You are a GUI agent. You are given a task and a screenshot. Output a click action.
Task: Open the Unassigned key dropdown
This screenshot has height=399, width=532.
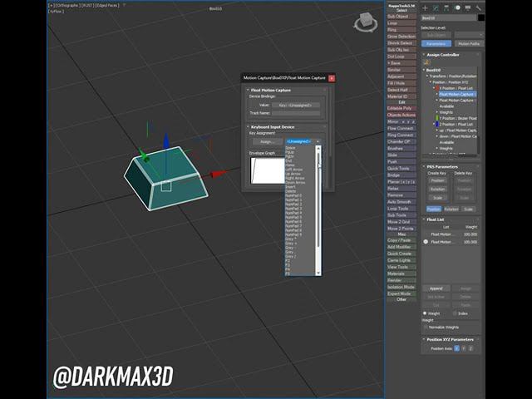303,141
